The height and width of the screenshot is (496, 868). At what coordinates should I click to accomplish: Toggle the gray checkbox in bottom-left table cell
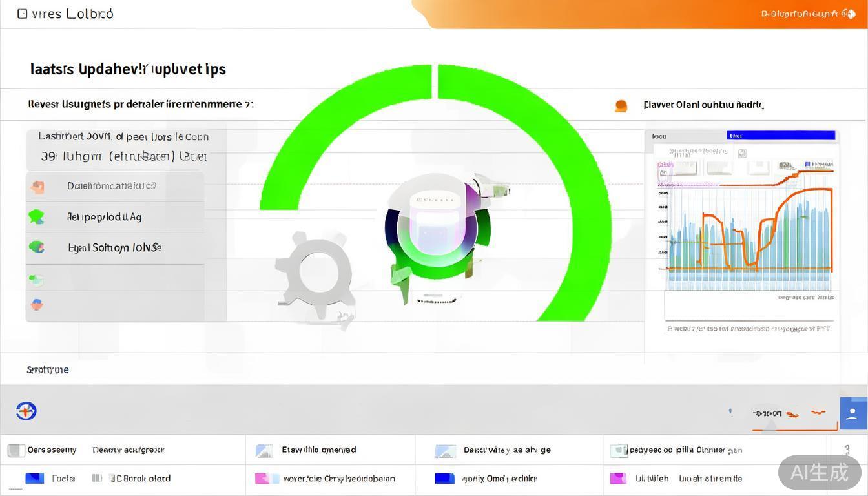(x=16, y=450)
